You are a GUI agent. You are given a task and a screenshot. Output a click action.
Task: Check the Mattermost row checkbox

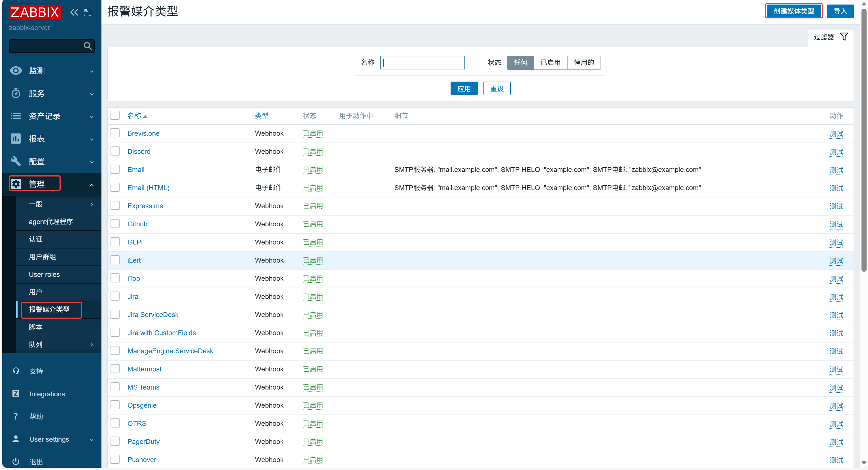(x=115, y=369)
